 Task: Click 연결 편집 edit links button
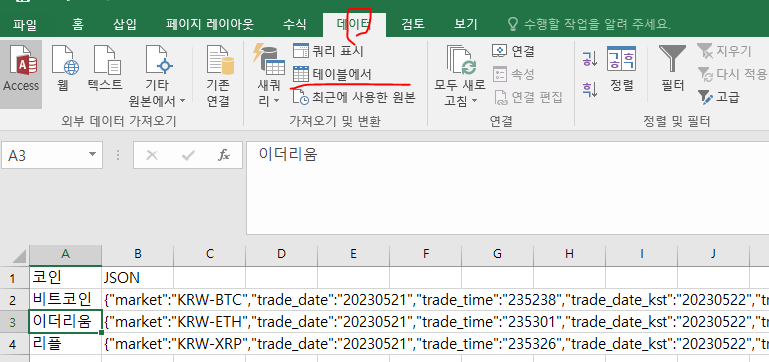(529, 97)
